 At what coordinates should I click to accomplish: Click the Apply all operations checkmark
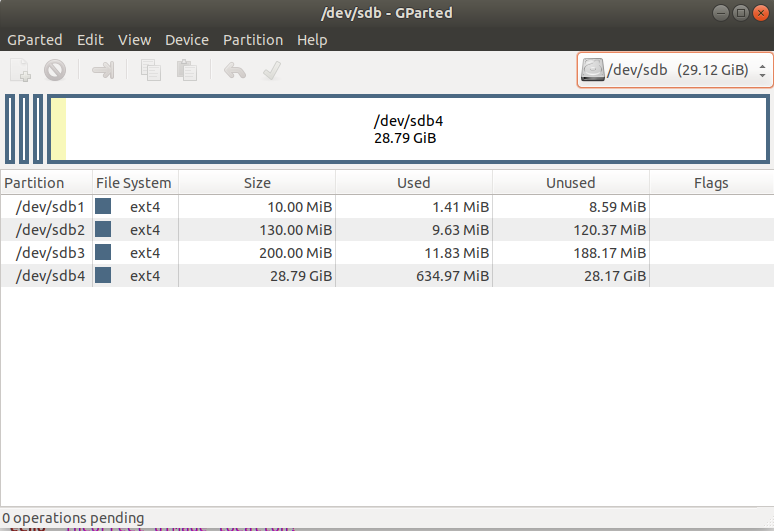[x=271, y=70]
